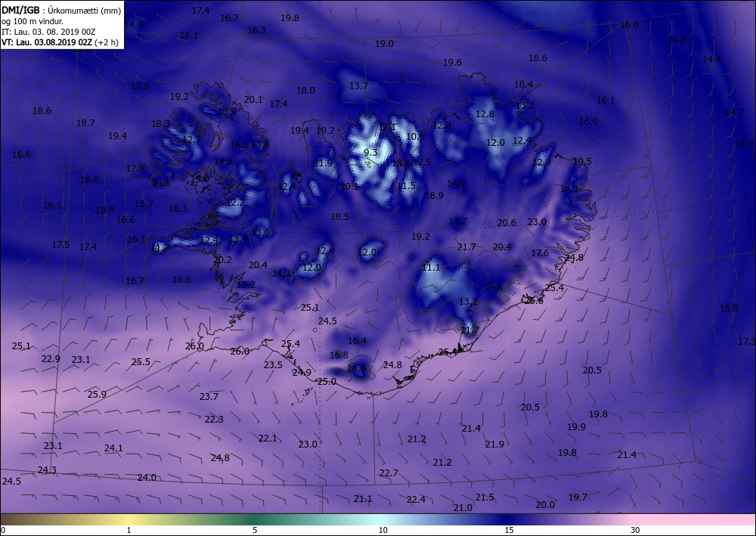756x536 pixels.
Task: Click the 10.6 value label
Action: pos(415,136)
